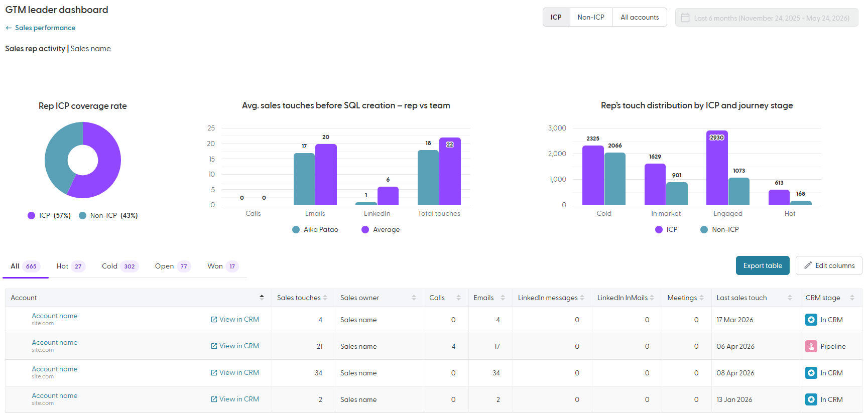868x413 pixels.
Task: Open the calendar icon in date range field
Action: 685,18
